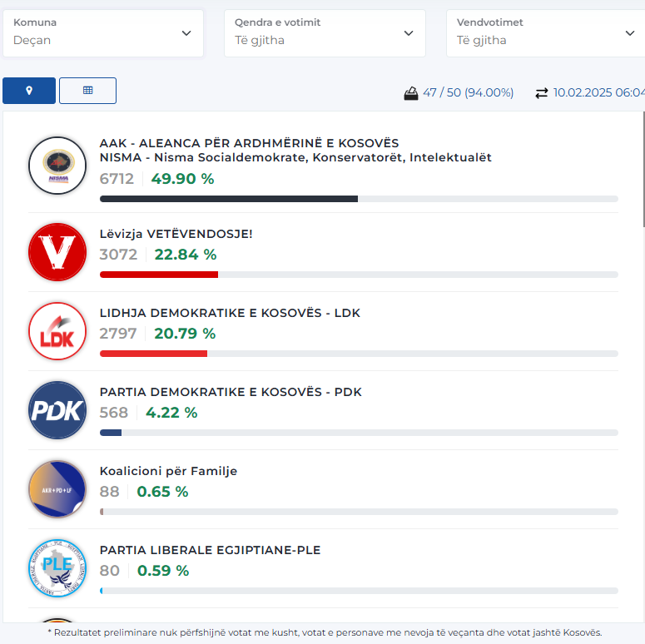Viewport: 645px width, 644px height.
Task: Click the PLE party logo
Action: pyautogui.click(x=57, y=568)
